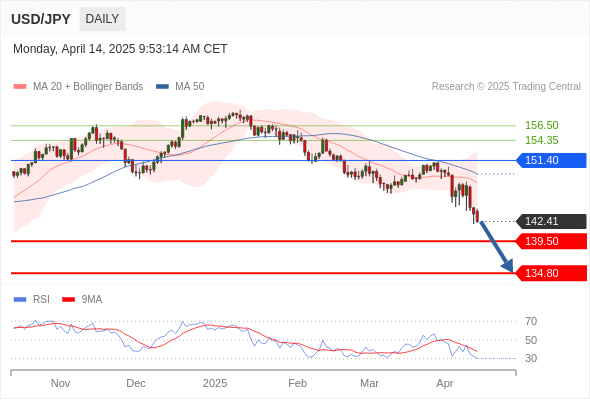
Task: Click the USD/JPY pair title
Action: click(41, 19)
